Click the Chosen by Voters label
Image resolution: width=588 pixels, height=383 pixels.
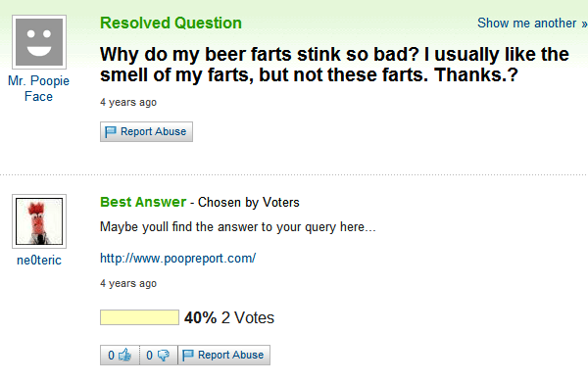pyautogui.click(x=249, y=203)
